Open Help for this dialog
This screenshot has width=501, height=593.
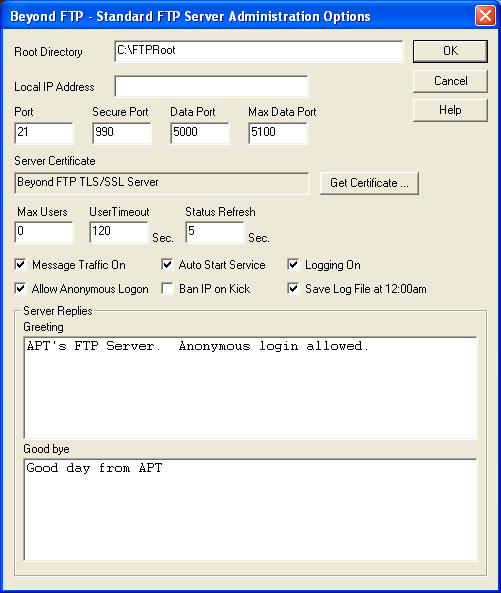click(x=450, y=110)
